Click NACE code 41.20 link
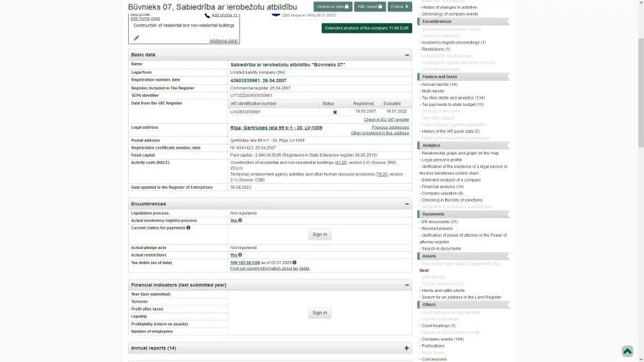The width and height of the screenshot is (644, 362). [341, 162]
